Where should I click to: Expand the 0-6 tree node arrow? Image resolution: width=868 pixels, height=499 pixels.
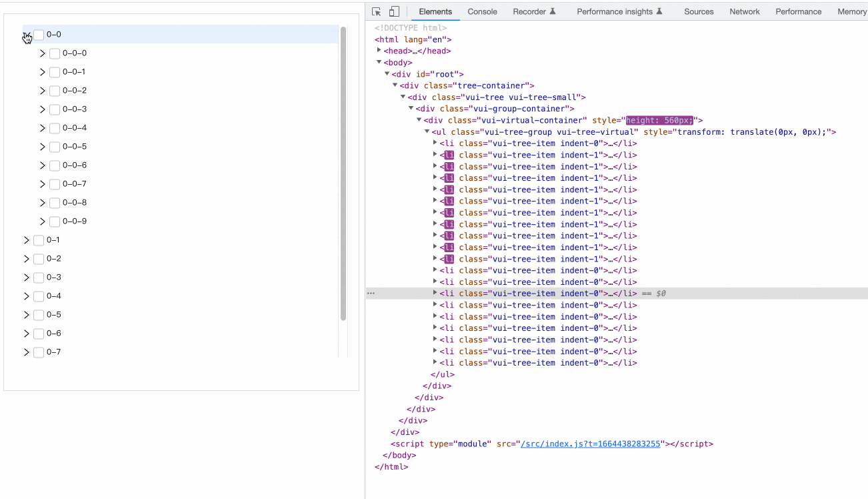point(27,334)
